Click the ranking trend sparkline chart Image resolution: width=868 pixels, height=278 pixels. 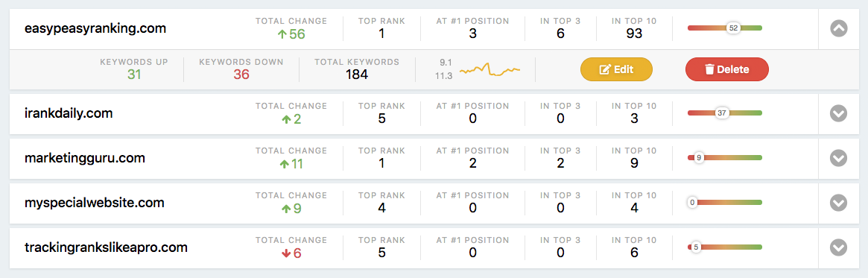490,70
